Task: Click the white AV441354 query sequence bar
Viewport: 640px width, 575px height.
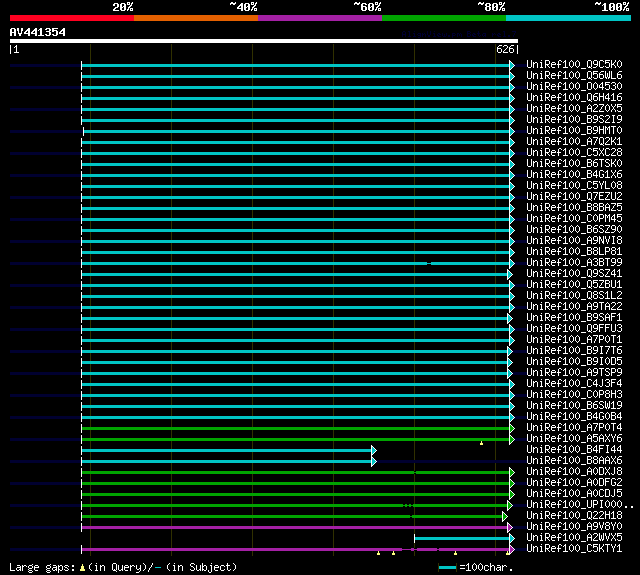Action: 264,41
